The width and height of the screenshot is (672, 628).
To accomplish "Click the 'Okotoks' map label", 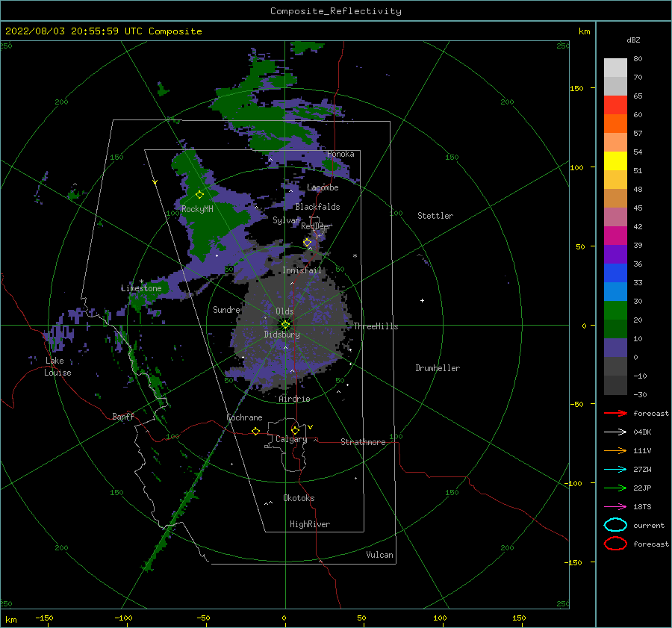I will 299,498.
